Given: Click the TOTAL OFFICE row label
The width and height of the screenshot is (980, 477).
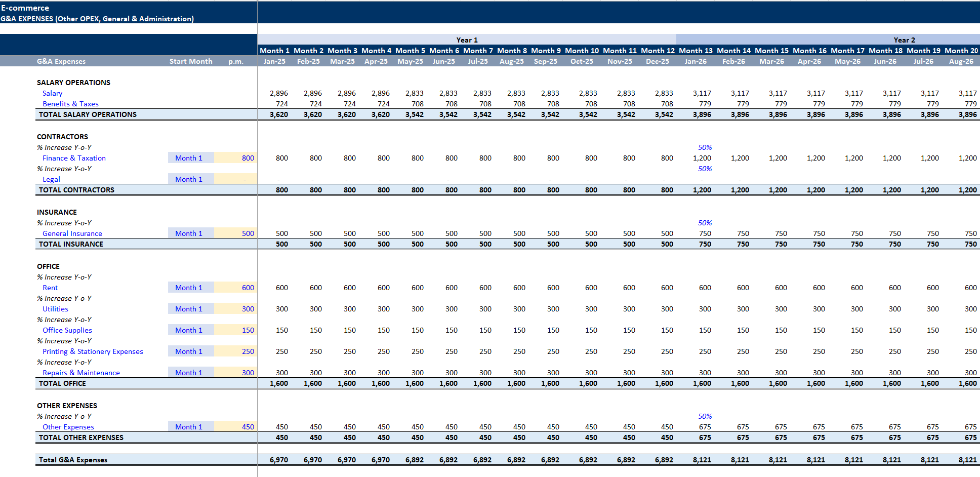Looking at the screenshot, I should 62,383.
